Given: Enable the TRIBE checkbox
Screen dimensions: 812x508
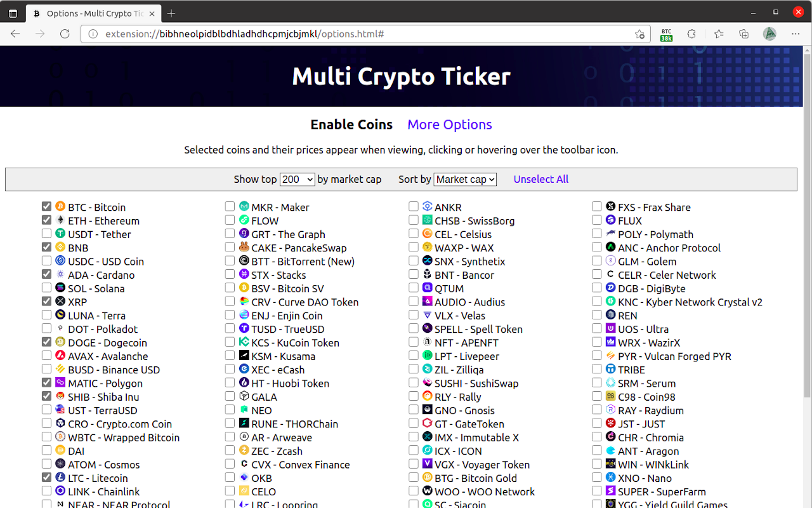Looking at the screenshot, I should [596, 370].
